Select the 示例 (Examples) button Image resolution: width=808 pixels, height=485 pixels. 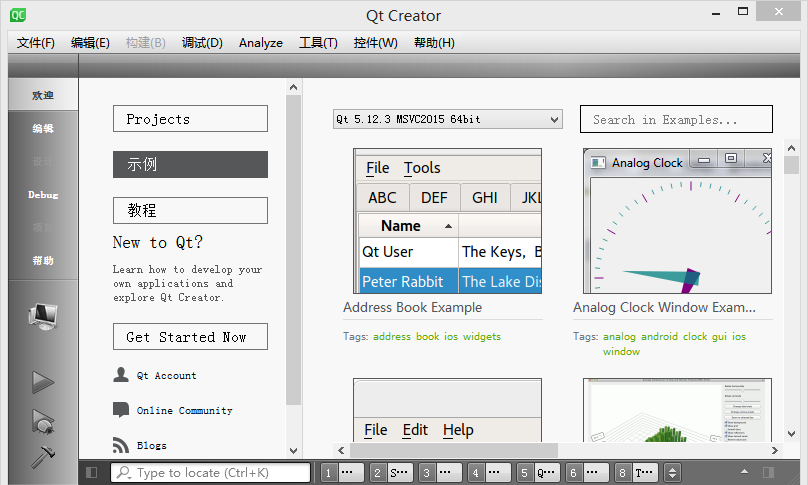click(x=190, y=164)
